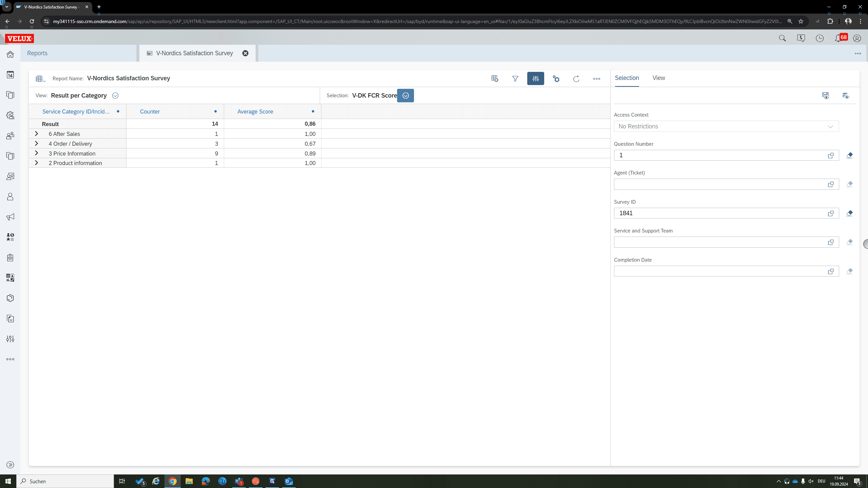Click the manage selections icon in Selection panel
This screenshot has height=488, width=868.
825,96
